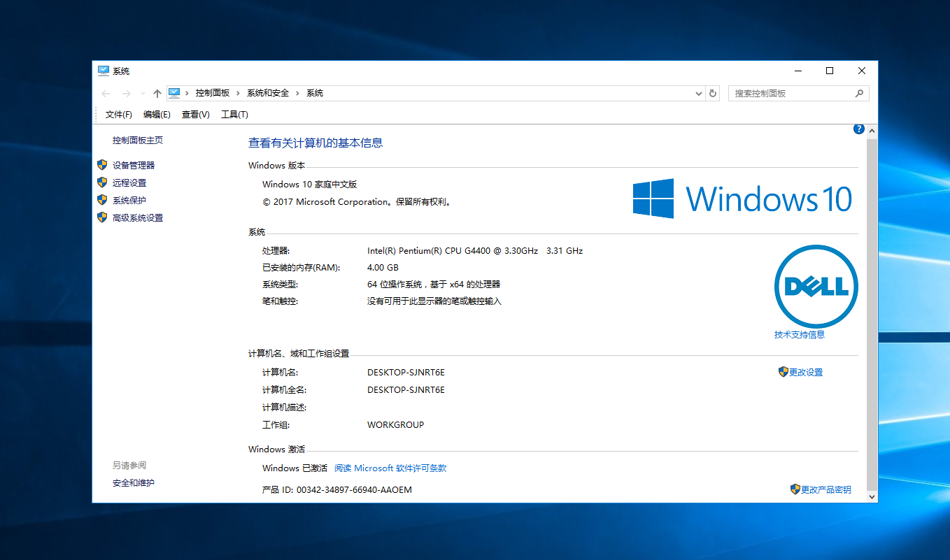Click the © 2017 Microsoft Corporation copyright line
The height and width of the screenshot is (560, 950).
pyautogui.click(x=357, y=202)
